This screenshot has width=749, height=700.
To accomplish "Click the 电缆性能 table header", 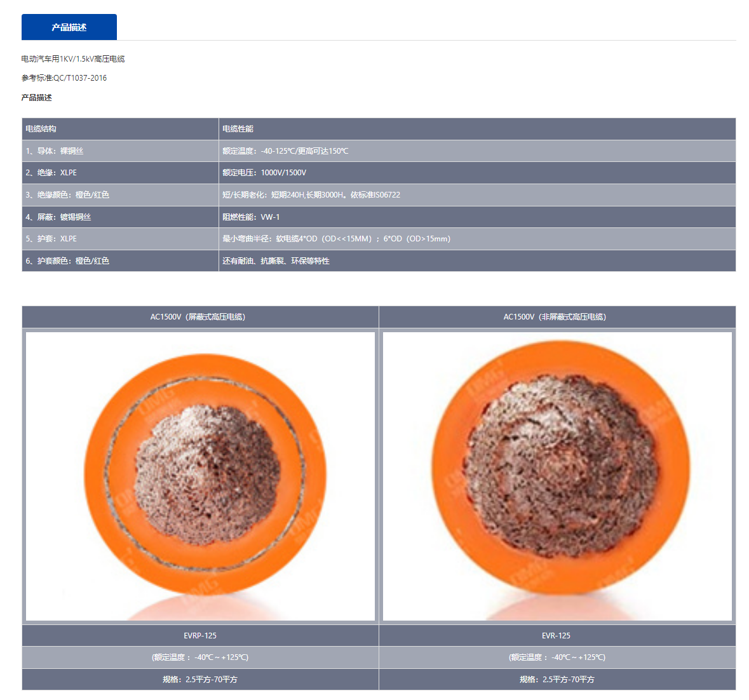I will [x=238, y=129].
